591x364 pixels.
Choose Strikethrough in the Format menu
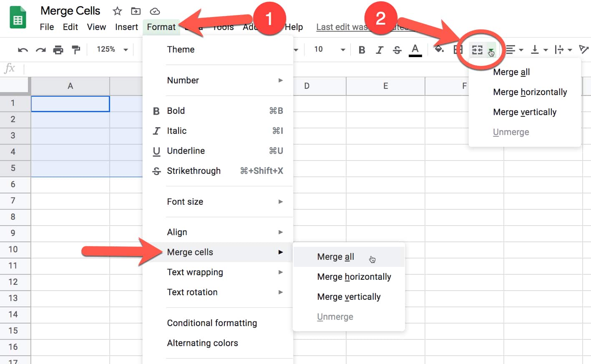click(218, 171)
